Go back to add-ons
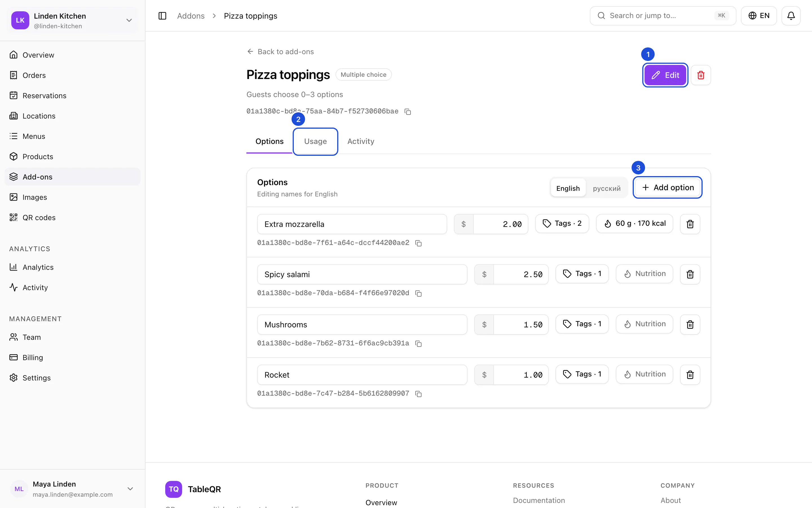 pos(281,52)
